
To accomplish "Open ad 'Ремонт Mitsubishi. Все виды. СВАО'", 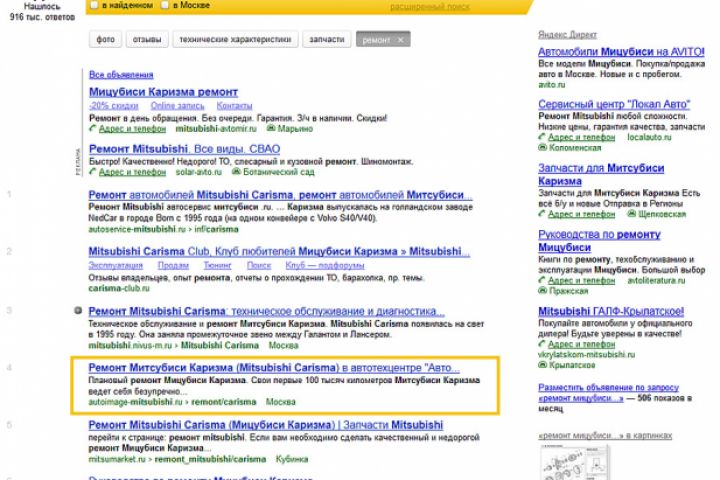I will pyautogui.click(x=185, y=149).
